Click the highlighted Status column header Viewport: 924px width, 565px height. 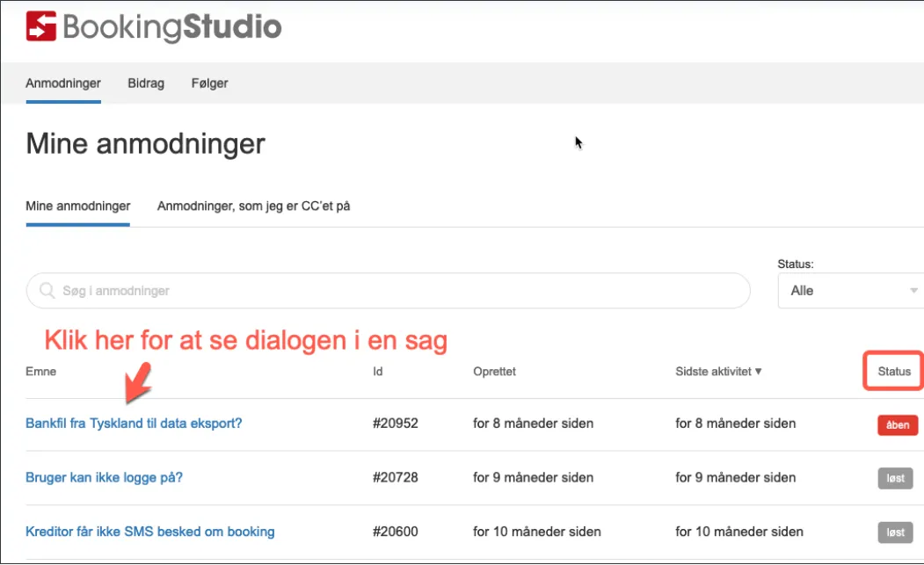[892, 371]
